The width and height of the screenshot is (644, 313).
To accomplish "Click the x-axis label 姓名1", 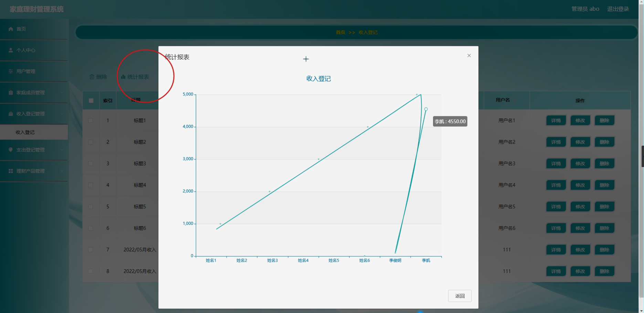I will tap(211, 261).
